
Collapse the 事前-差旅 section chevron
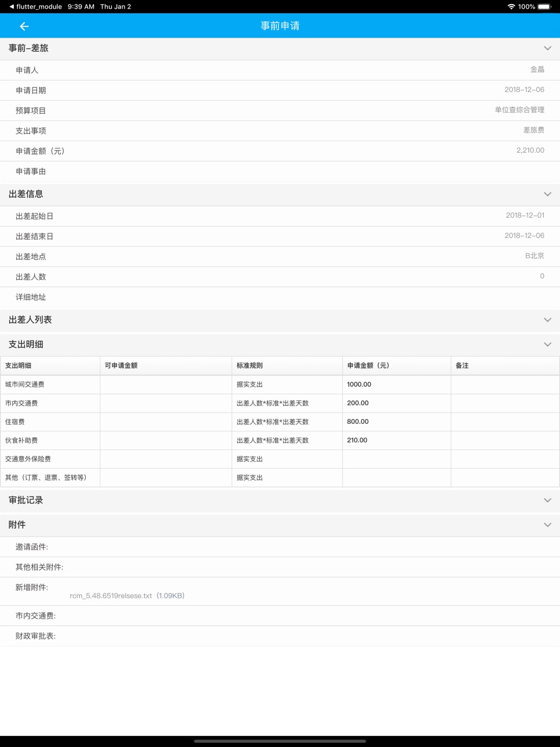point(547,48)
